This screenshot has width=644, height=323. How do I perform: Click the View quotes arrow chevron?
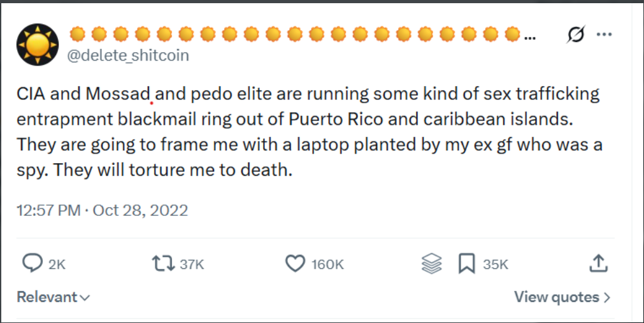pos(607,298)
